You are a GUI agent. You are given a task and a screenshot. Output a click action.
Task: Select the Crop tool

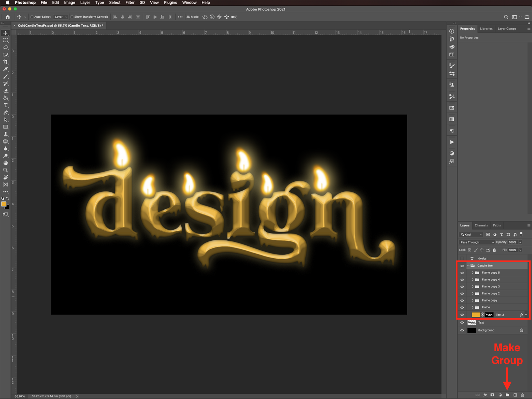pyautogui.click(x=6, y=62)
